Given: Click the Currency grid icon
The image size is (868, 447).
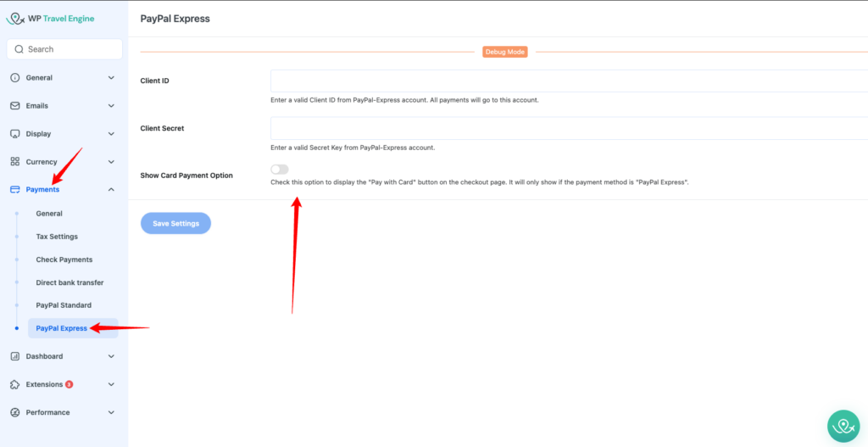Looking at the screenshot, I should [x=15, y=162].
